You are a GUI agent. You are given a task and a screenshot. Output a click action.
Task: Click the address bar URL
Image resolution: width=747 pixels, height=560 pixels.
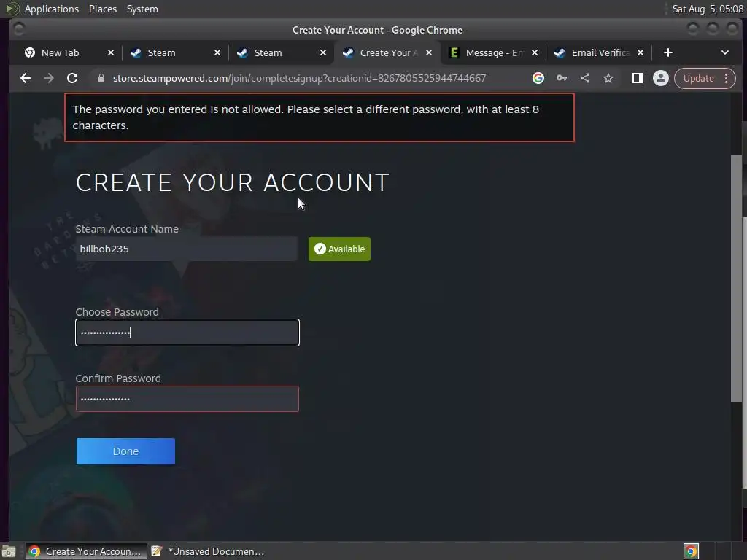pyautogui.click(x=299, y=78)
